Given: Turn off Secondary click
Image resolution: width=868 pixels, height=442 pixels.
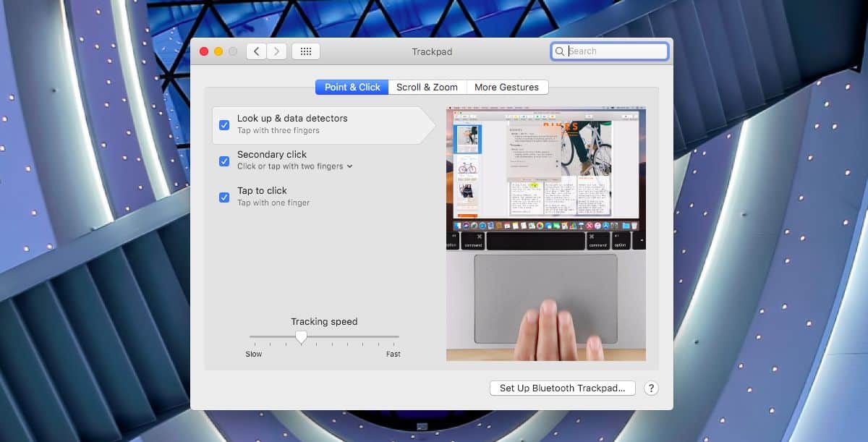Looking at the screenshot, I should (x=224, y=161).
